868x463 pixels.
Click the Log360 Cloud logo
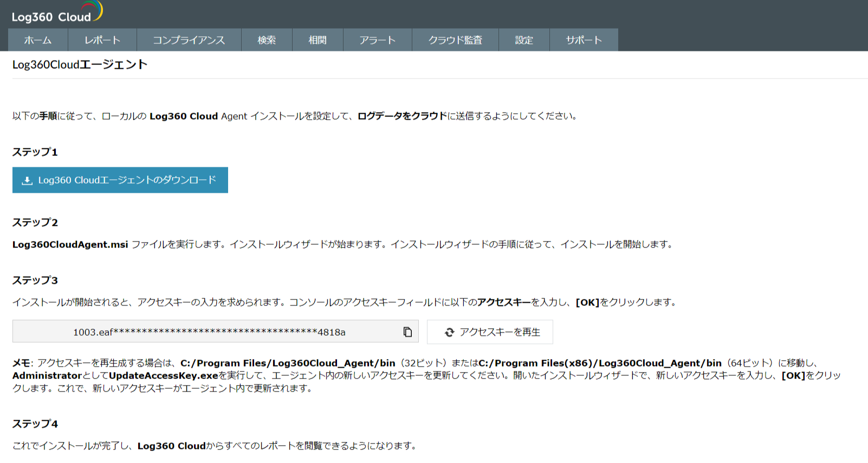[x=57, y=12]
